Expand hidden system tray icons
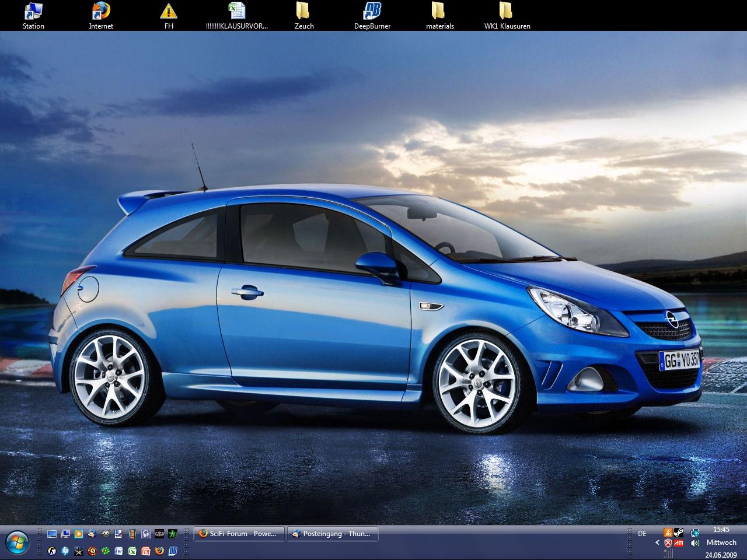This screenshot has height=560, width=747. 657,542
